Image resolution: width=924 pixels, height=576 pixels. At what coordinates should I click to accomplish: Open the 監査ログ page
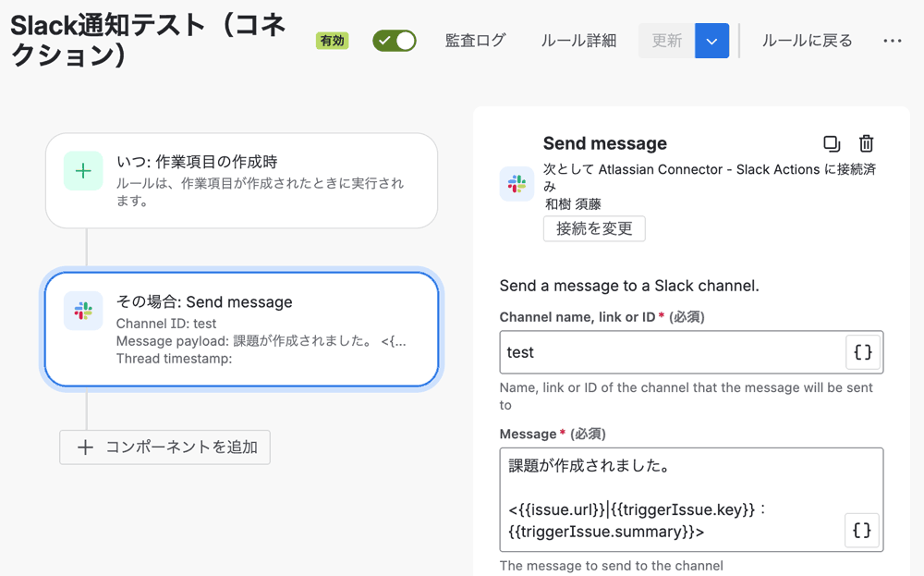(475, 41)
